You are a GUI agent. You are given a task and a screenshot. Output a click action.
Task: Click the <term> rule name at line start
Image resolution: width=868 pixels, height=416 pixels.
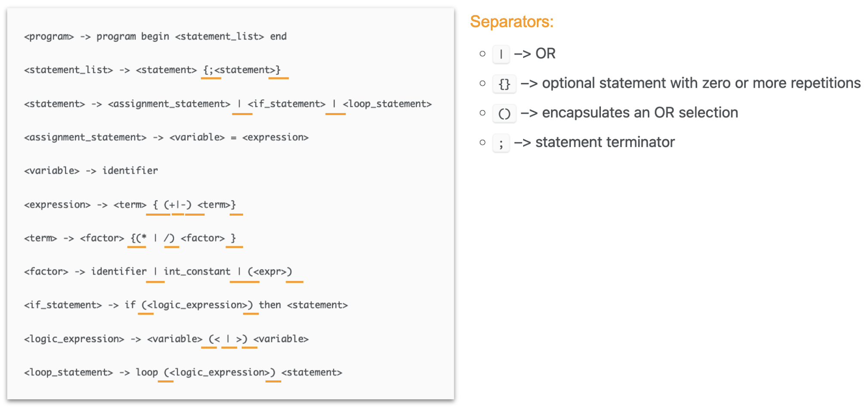coord(40,238)
